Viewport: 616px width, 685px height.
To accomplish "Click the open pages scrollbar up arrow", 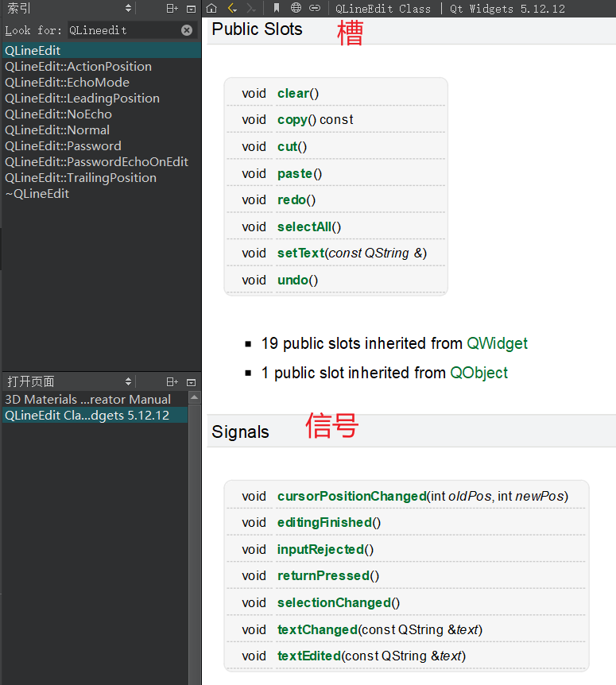I will 195,397.
